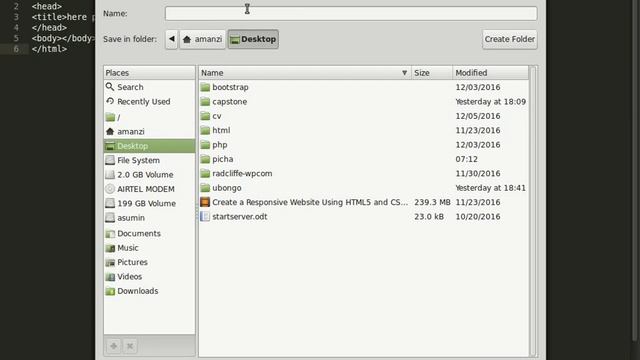The image size is (640, 360).
Task: Click the back arrow in path bar
Action: (171, 39)
